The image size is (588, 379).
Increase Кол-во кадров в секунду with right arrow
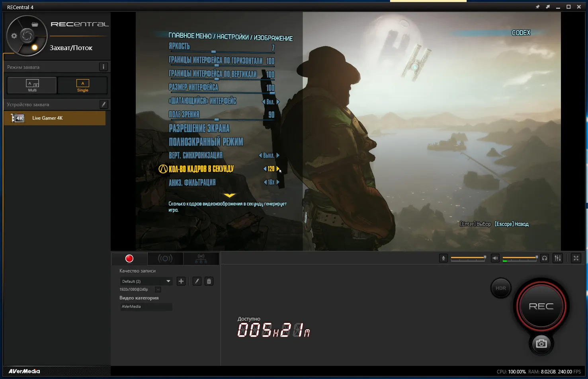coord(278,169)
